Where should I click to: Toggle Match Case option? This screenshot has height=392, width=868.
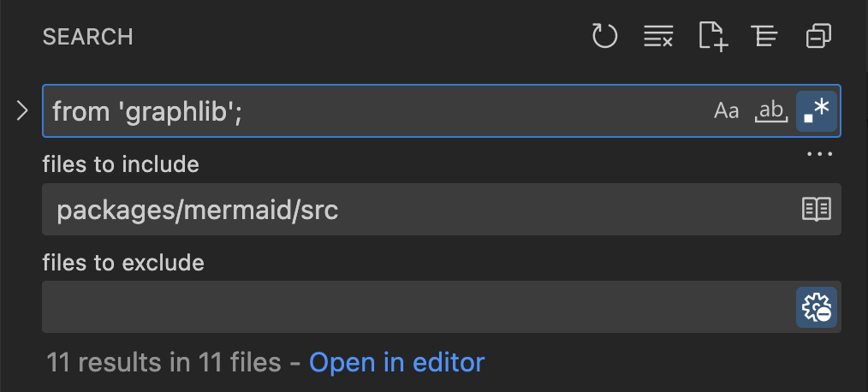point(726,111)
